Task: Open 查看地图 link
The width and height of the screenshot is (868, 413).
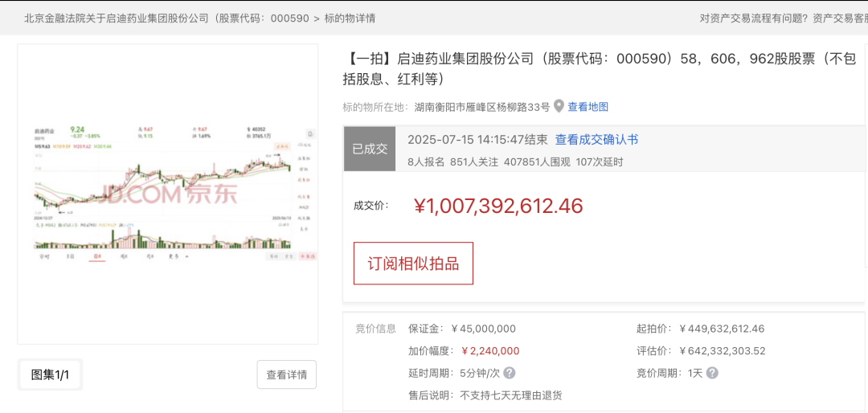Action: 588,107
